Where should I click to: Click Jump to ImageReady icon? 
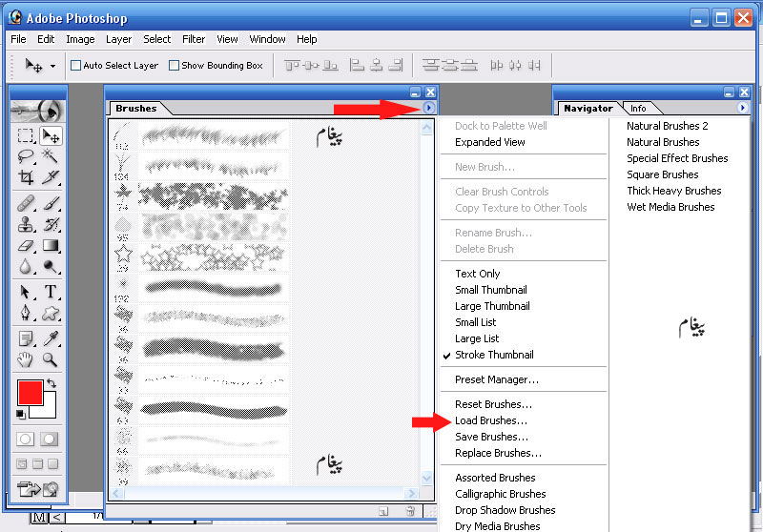click(38, 489)
